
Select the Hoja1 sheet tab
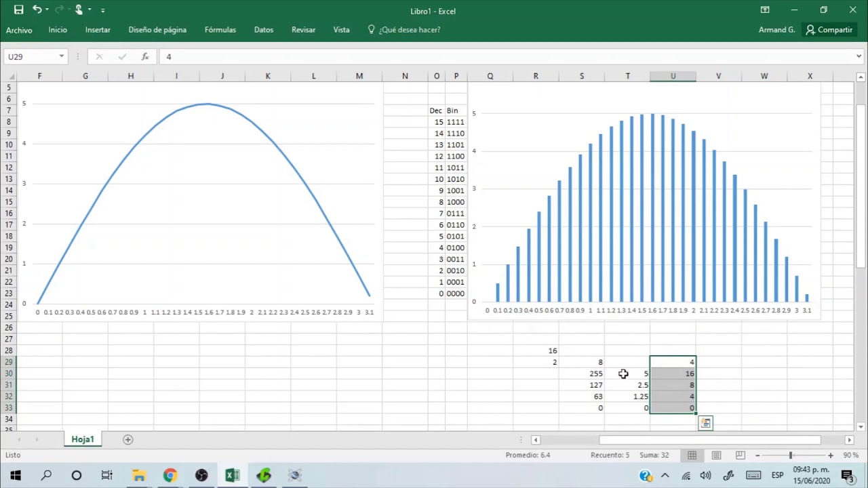tap(83, 439)
